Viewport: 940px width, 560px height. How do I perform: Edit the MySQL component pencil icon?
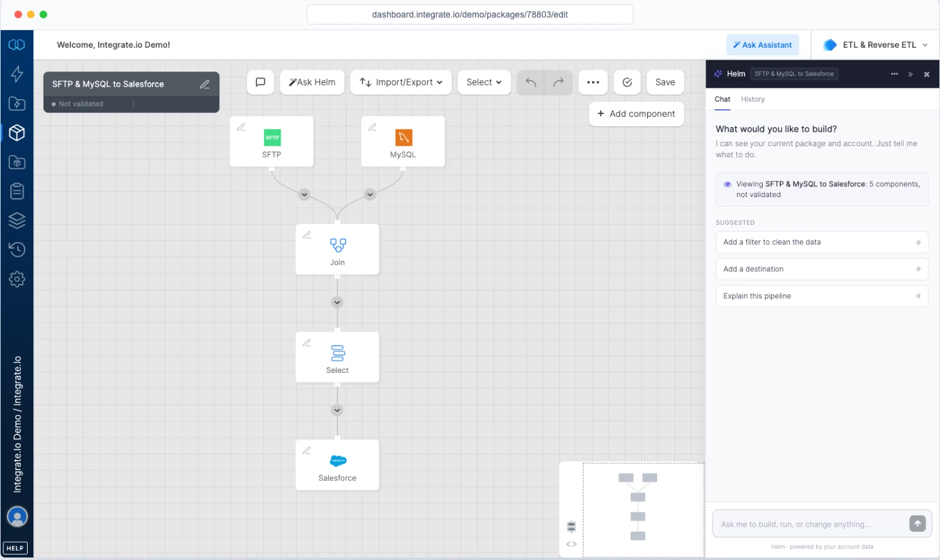(373, 127)
